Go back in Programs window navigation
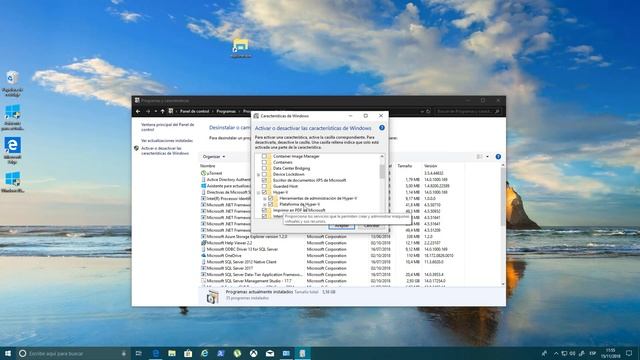Viewport: 640px width, 360px height. (x=138, y=111)
